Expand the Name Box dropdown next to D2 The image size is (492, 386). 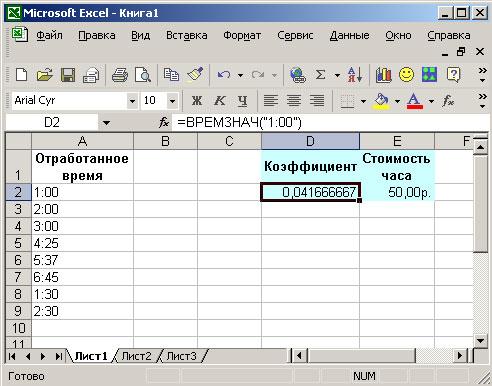(106, 123)
